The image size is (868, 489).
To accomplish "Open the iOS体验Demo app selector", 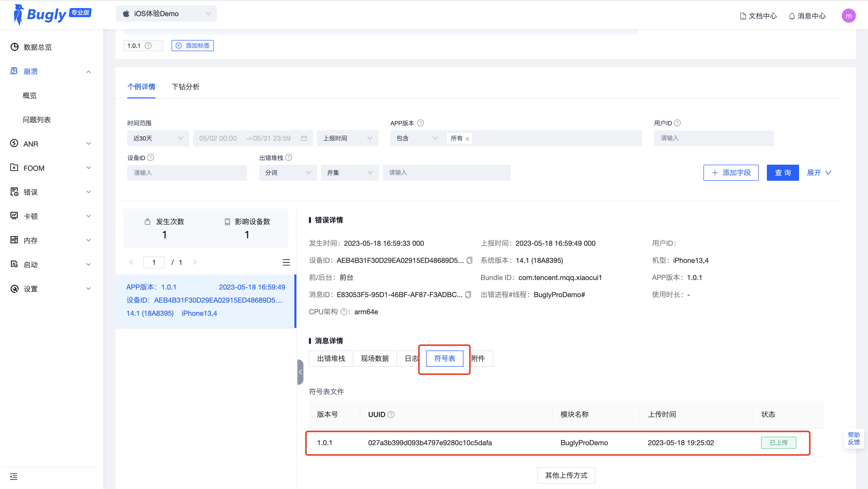I will pyautogui.click(x=167, y=14).
